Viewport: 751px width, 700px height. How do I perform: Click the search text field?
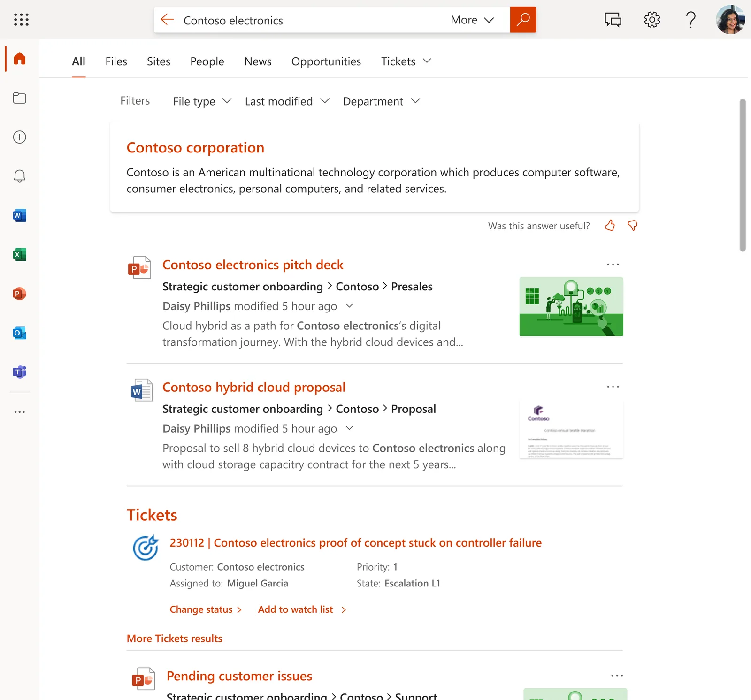(x=310, y=20)
